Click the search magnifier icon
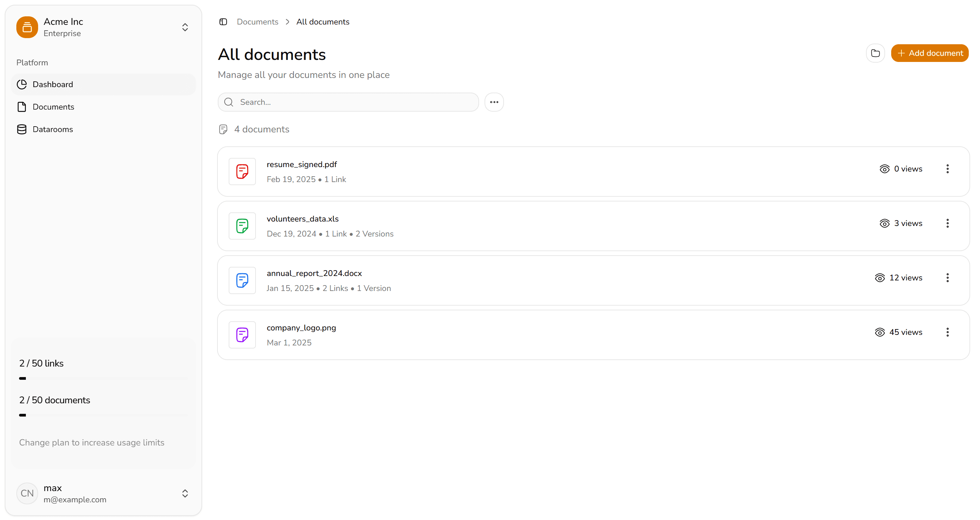Image resolution: width=980 pixels, height=520 pixels. pyautogui.click(x=229, y=102)
